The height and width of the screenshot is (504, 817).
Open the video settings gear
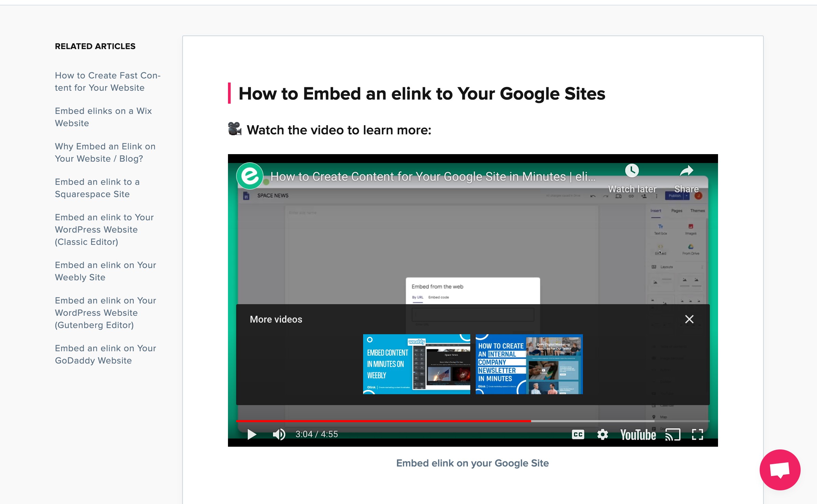coord(602,434)
